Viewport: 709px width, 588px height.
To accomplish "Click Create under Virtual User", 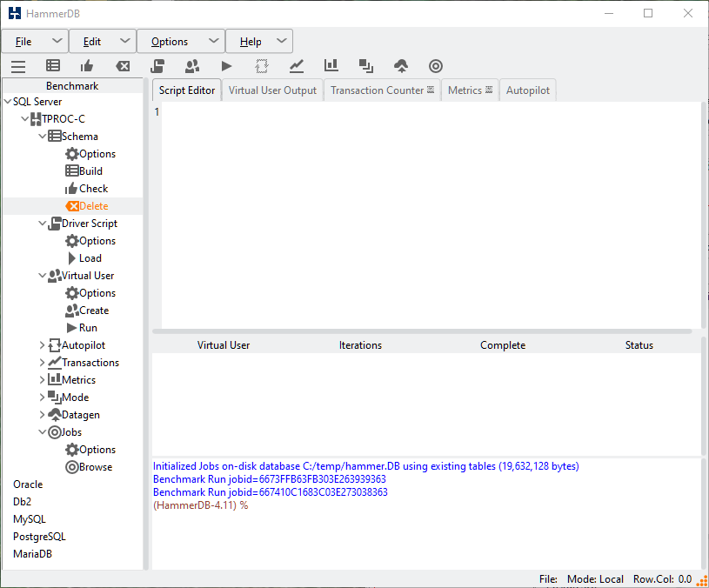I will (87, 310).
